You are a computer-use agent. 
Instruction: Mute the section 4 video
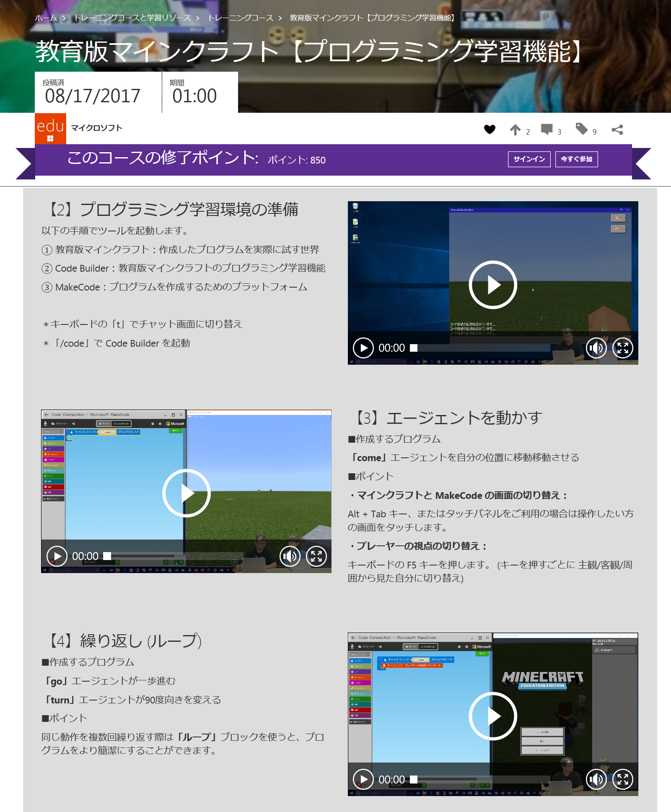click(x=596, y=779)
